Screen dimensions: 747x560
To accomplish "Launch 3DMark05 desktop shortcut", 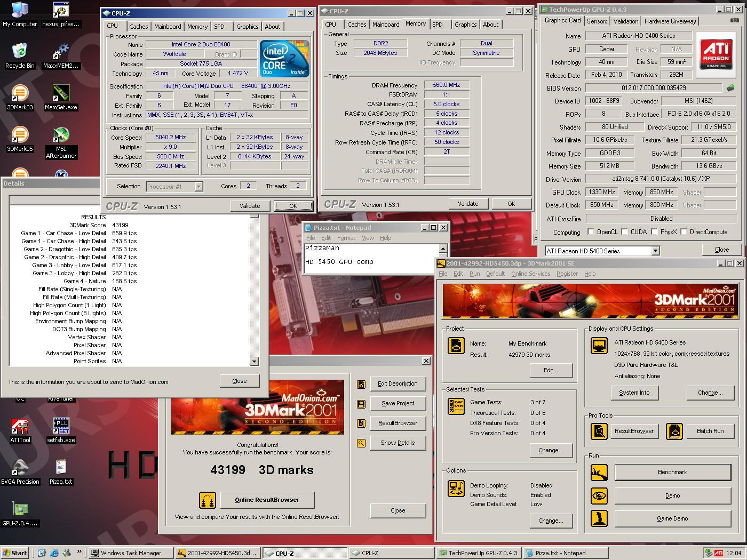I will coord(20,139).
